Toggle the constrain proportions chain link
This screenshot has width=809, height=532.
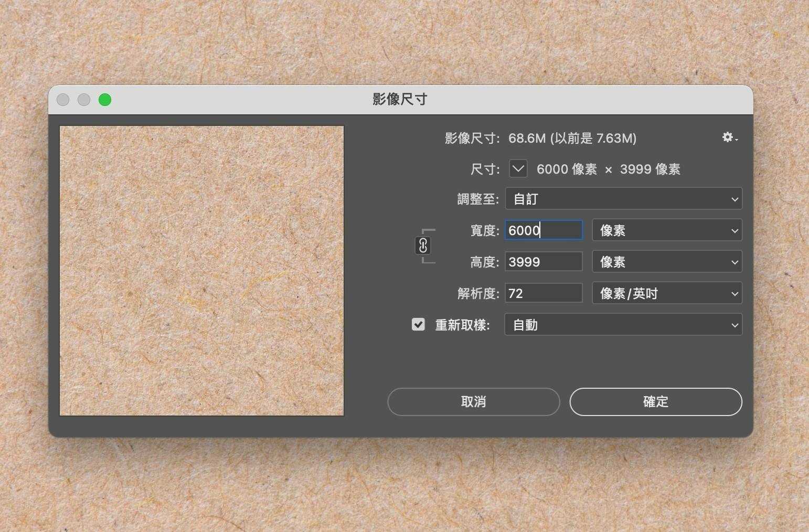(423, 246)
